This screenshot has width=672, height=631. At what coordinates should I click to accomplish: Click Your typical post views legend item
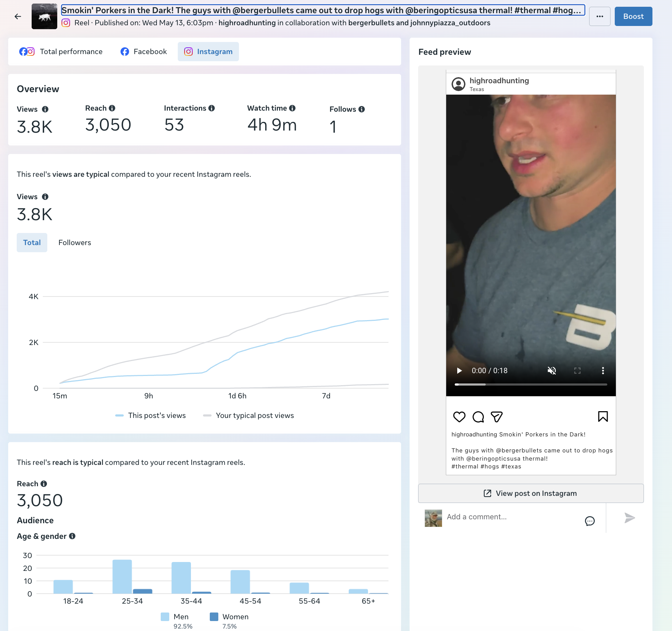249,415
